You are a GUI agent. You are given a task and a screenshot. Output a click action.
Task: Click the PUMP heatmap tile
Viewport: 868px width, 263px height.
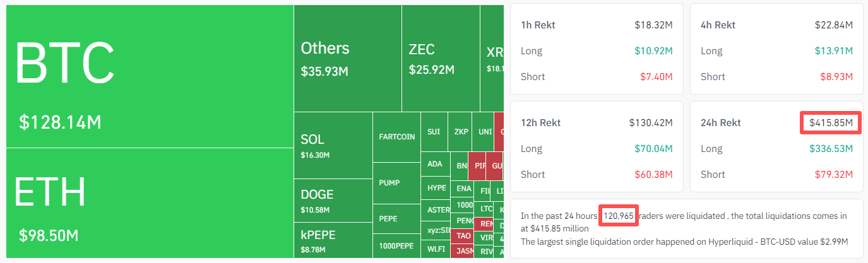click(x=396, y=183)
